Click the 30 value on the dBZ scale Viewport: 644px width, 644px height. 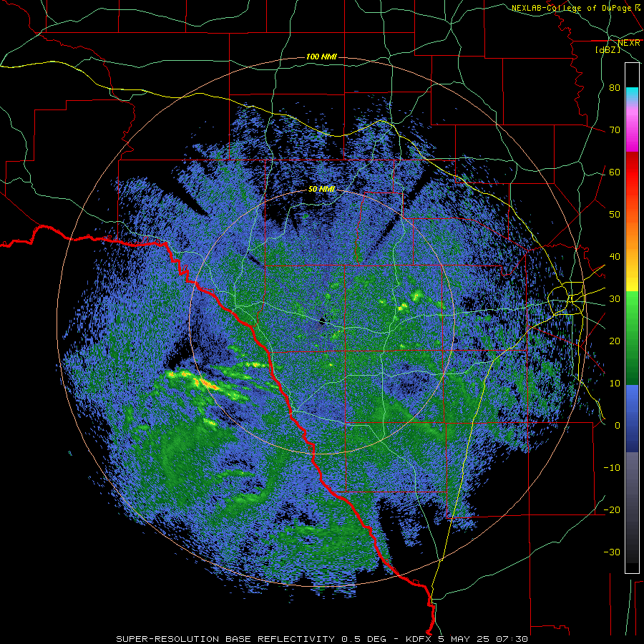click(615, 299)
